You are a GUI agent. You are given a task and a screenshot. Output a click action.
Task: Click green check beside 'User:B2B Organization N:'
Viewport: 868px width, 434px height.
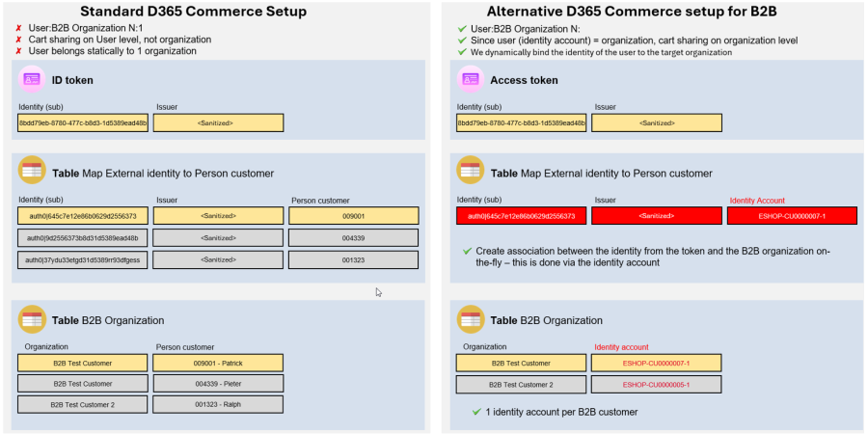[462, 28]
